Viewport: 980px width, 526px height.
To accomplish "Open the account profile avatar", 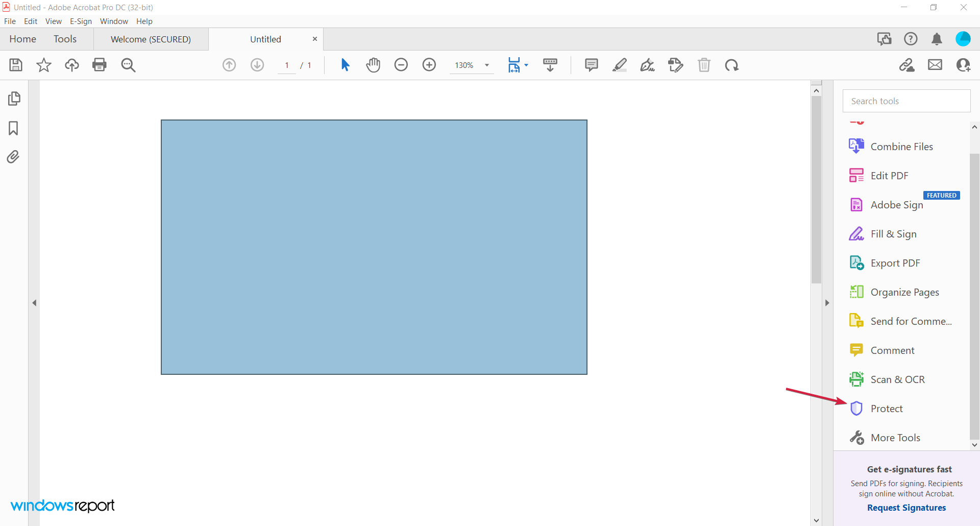I will [x=963, y=39].
